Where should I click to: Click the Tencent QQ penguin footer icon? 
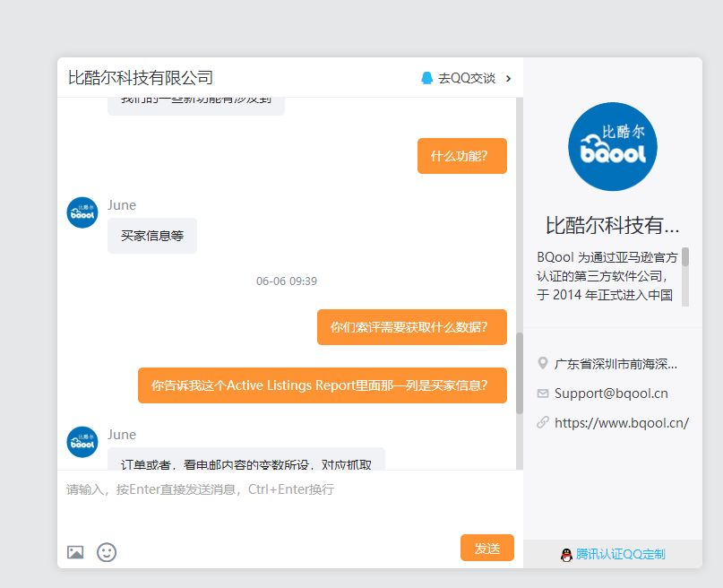point(566,555)
